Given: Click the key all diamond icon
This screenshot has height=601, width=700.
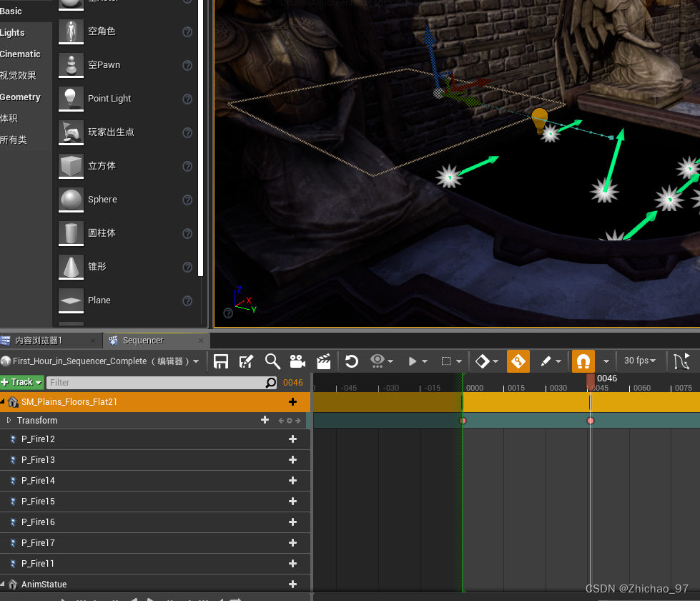Looking at the screenshot, I should click(482, 361).
